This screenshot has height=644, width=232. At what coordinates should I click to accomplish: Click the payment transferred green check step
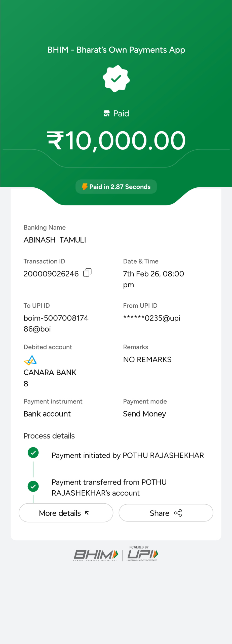(x=33, y=486)
